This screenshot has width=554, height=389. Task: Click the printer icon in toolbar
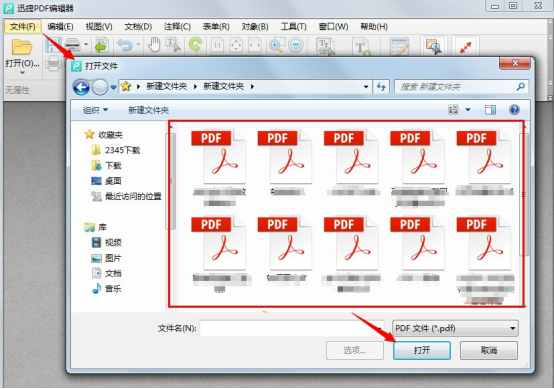click(54, 63)
